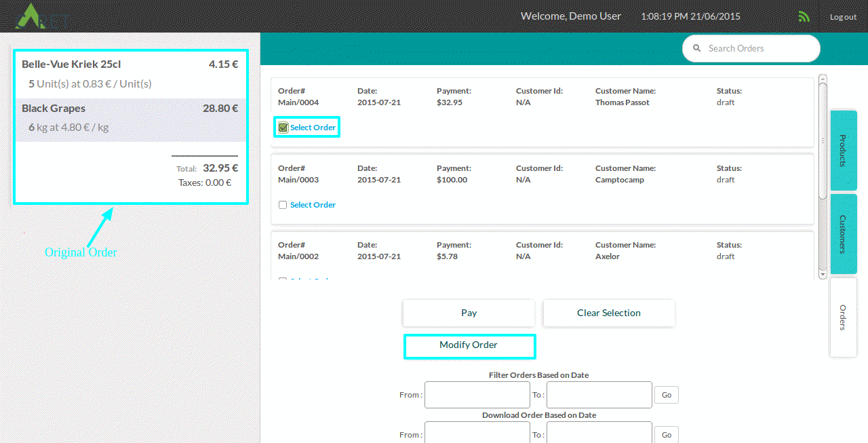Click the green wifi connection status icon
The height and width of the screenshot is (443, 868).
point(804,16)
